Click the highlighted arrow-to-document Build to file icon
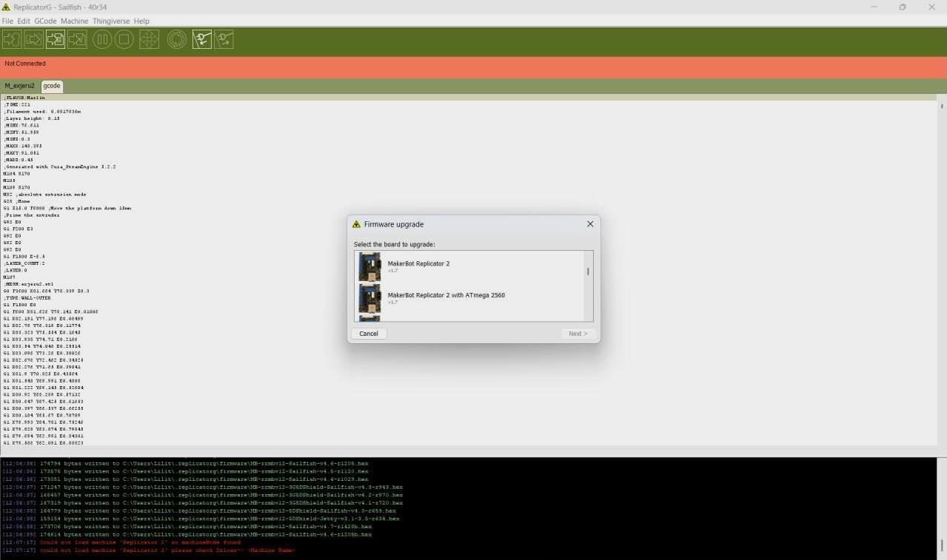Image resolution: width=947 pixels, height=560 pixels. pyautogui.click(x=56, y=39)
